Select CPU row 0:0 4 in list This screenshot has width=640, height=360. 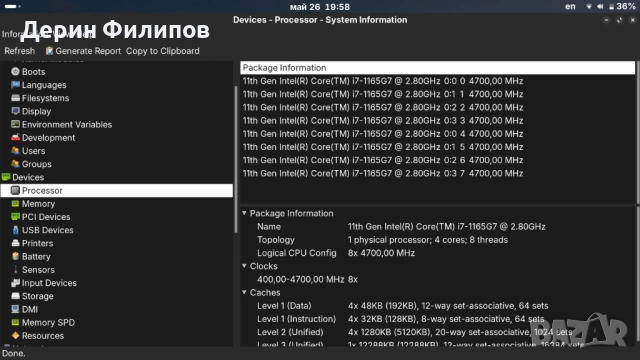[438, 133]
